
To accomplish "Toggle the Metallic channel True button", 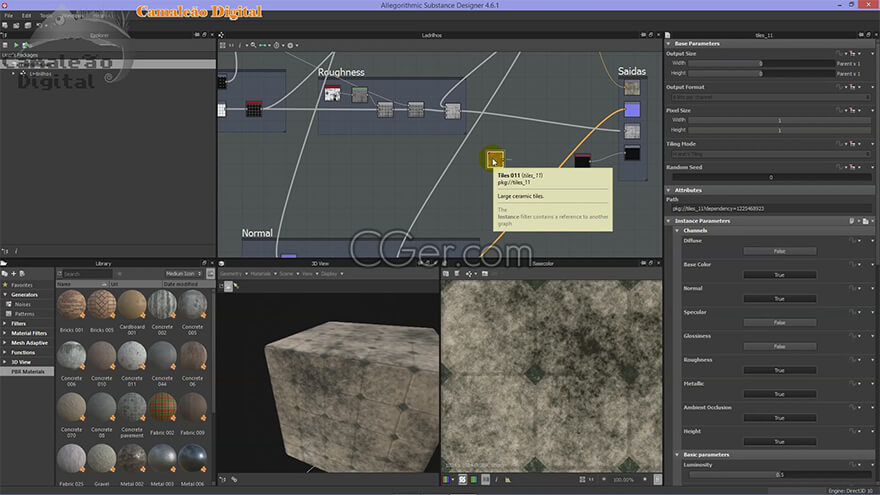I will click(780, 395).
